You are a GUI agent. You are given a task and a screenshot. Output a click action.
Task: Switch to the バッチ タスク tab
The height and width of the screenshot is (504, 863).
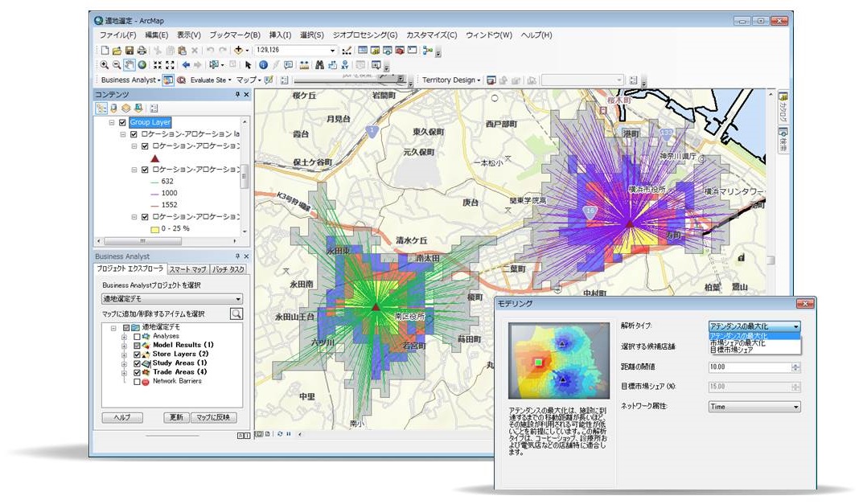(228, 269)
